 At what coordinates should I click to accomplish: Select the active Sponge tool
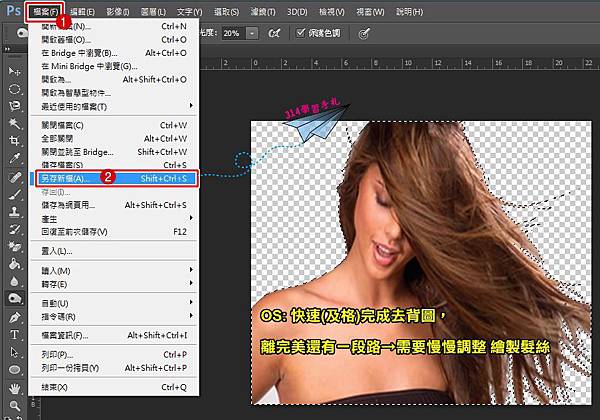[x=15, y=298]
